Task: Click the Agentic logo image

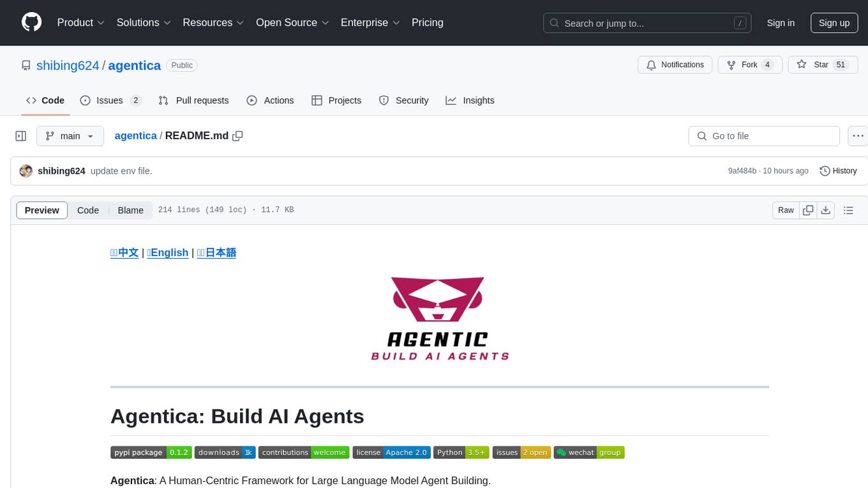Action: (x=440, y=319)
